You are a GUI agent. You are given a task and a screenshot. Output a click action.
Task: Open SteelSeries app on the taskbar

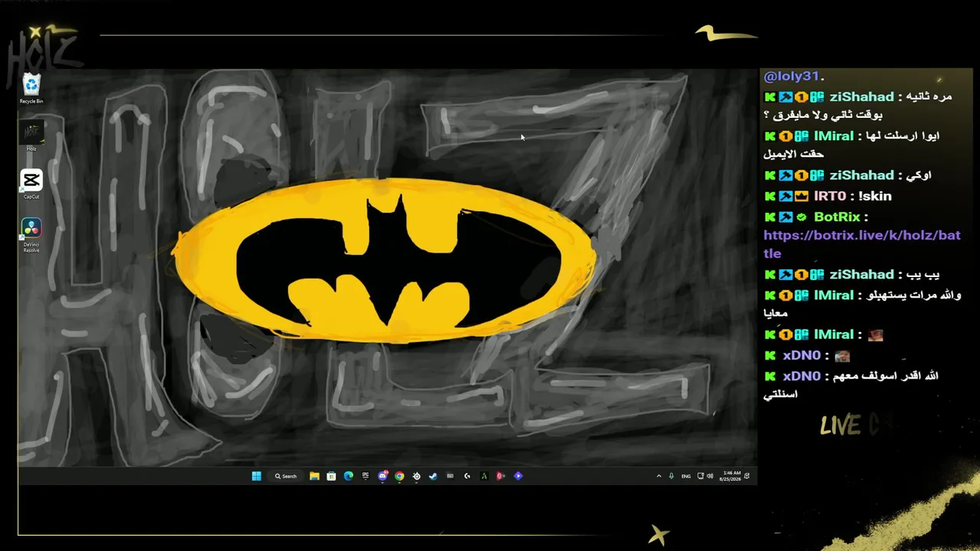coord(416,476)
